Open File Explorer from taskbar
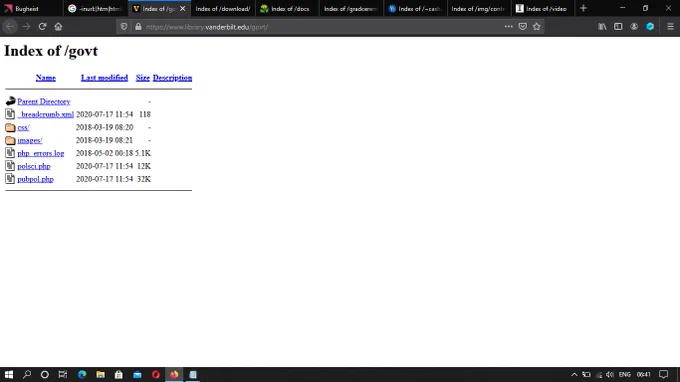The image size is (680, 382). 101,374
